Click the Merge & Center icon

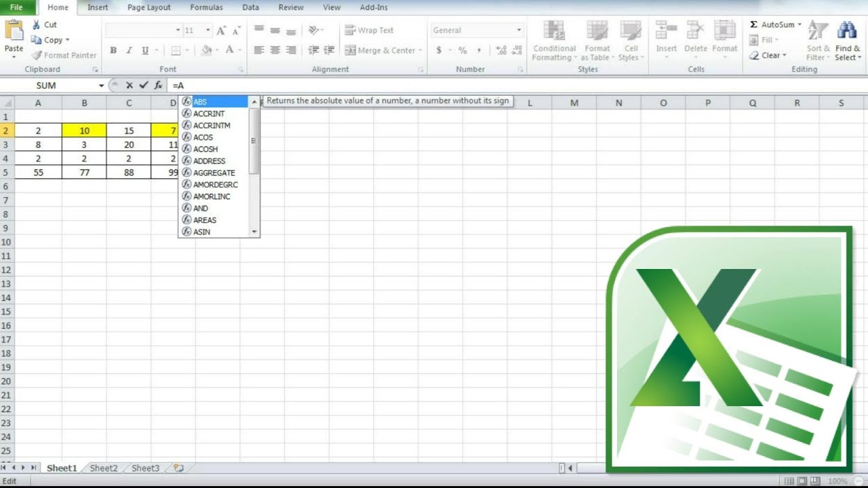[x=350, y=50]
